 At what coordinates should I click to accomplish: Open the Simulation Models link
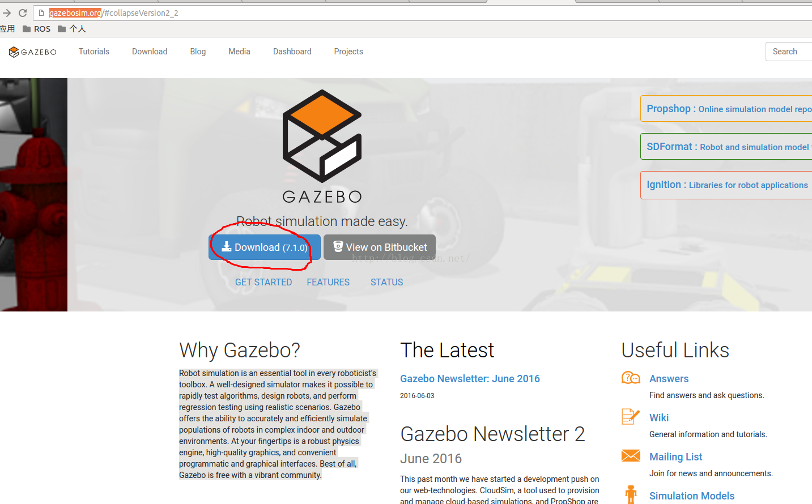[x=692, y=496]
